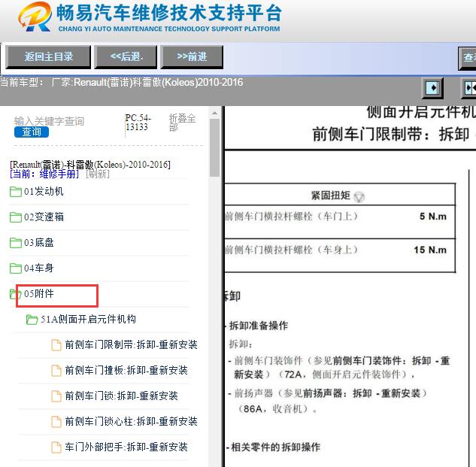The height and width of the screenshot is (467, 476).
Task: Open the [当前：维修手册] link
Action: tap(44, 174)
